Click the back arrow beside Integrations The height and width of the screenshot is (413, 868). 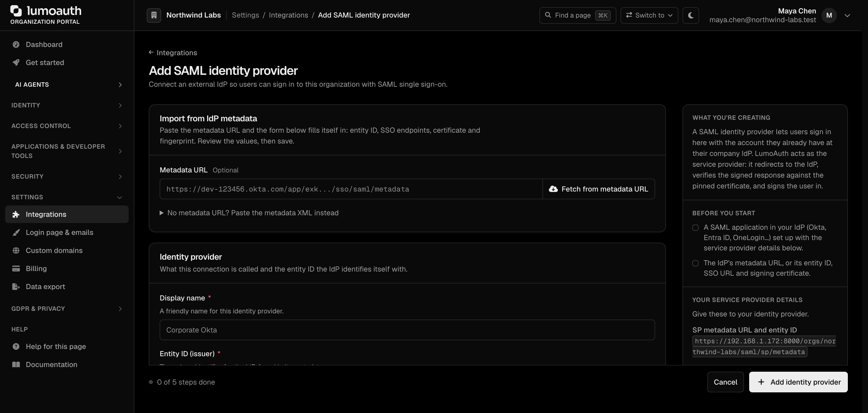coord(151,52)
